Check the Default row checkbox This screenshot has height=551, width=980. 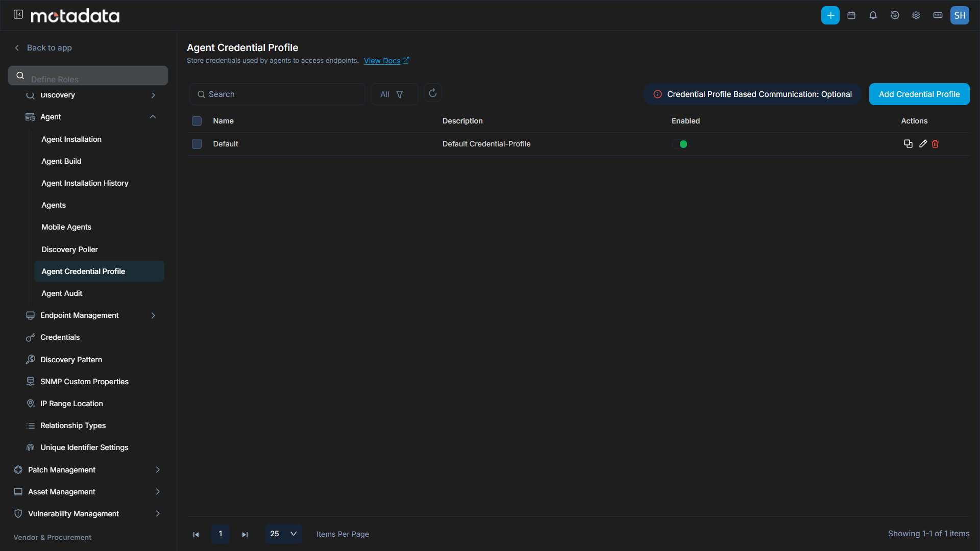(x=197, y=144)
